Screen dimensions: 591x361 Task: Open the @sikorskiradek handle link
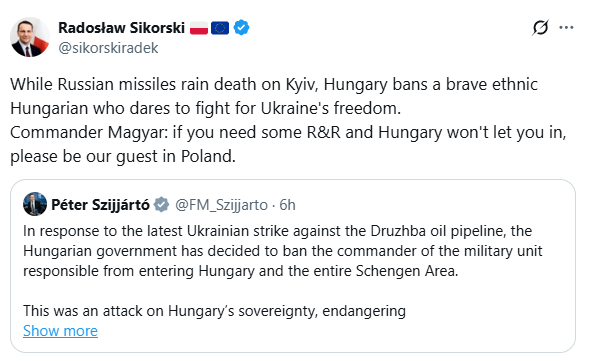coord(108,48)
